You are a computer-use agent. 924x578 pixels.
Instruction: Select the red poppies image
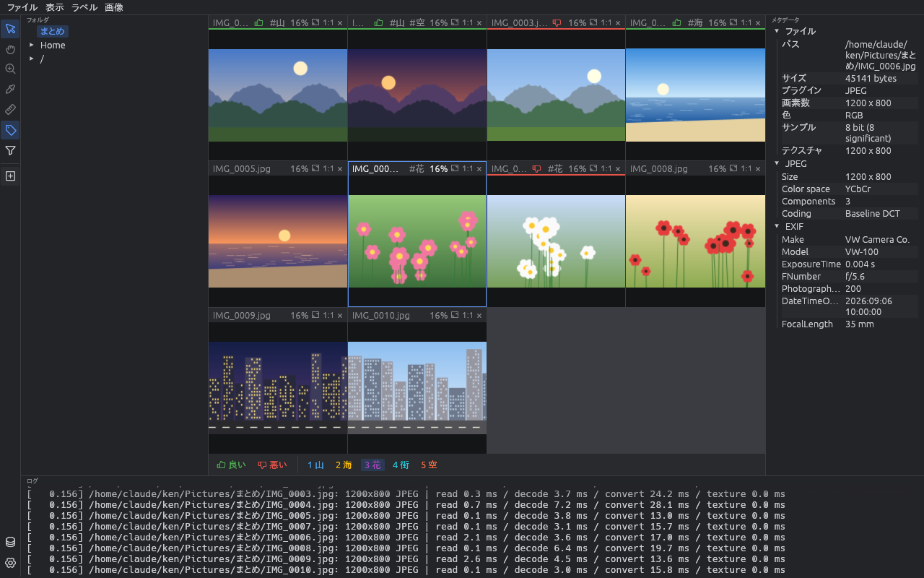[695, 241]
